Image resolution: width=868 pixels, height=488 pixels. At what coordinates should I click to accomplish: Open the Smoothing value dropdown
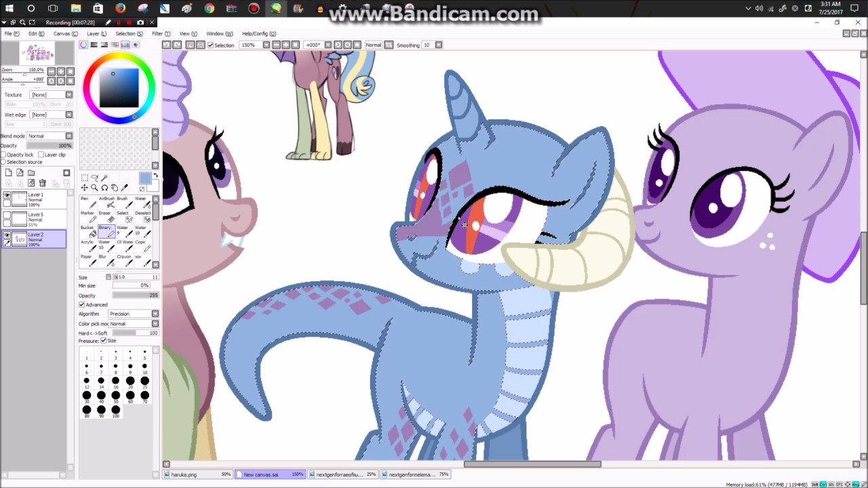coord(439,45)
